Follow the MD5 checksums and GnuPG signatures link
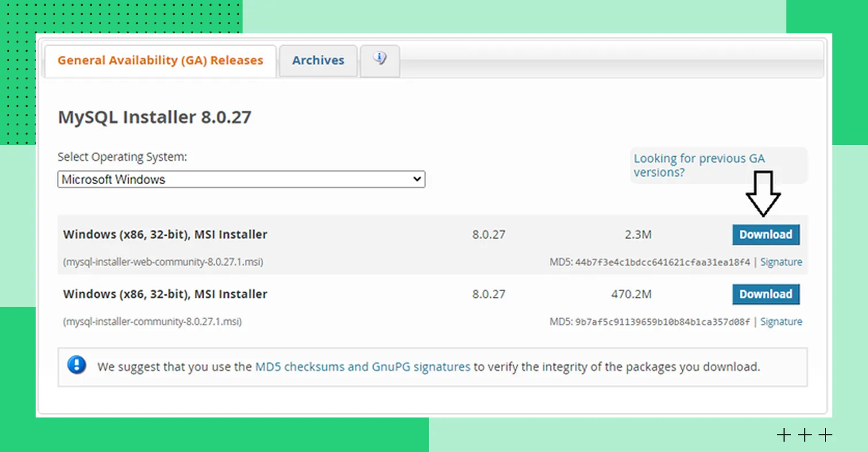Image resolution: width=868 pixels, height=452 pixels. (362, 366)
